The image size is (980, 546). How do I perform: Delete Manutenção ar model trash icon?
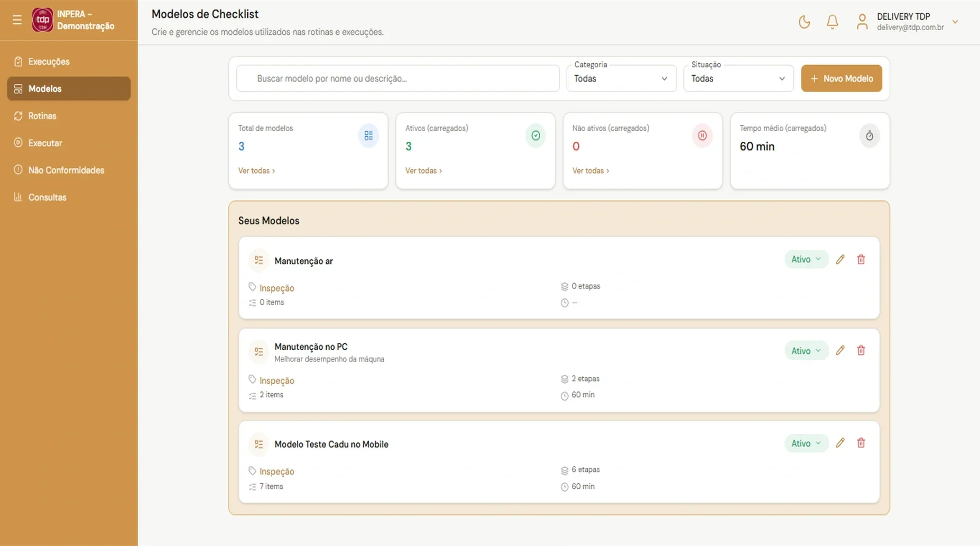(x=861, y=259)
